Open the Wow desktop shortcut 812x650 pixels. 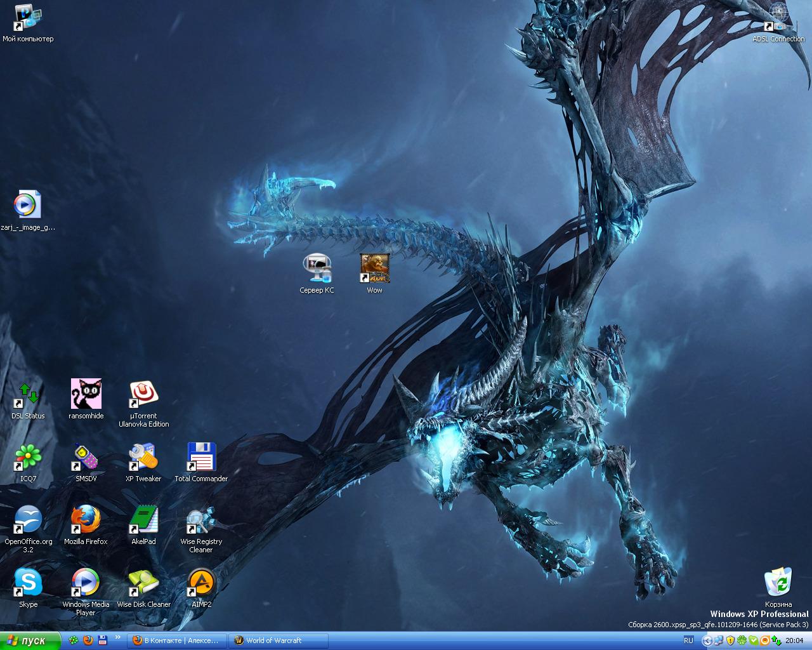(374, 269)
